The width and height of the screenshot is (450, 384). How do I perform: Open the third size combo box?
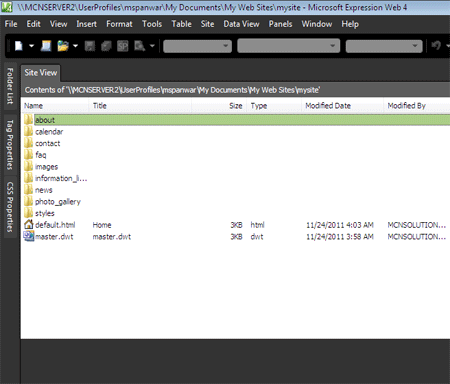tap(384, 46)
